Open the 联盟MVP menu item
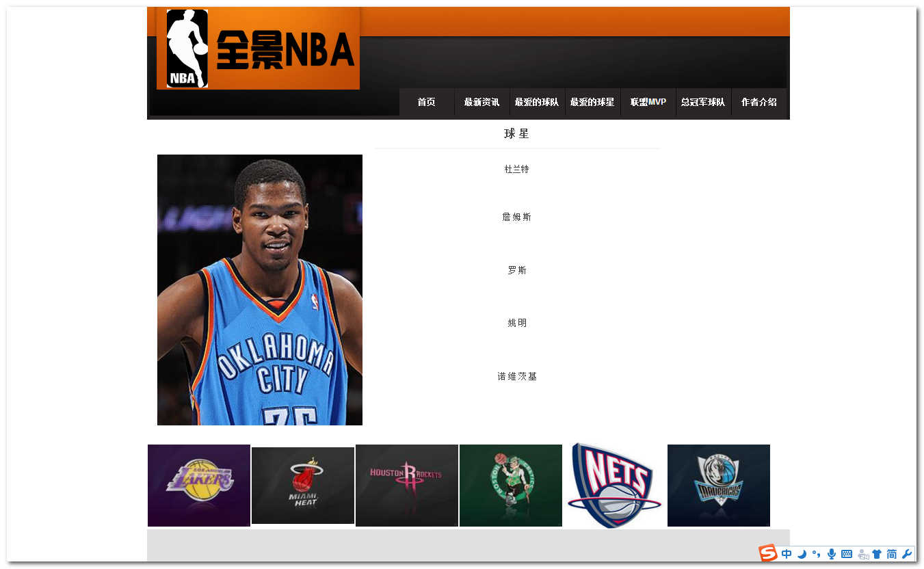924x569 pixels. 648,102
